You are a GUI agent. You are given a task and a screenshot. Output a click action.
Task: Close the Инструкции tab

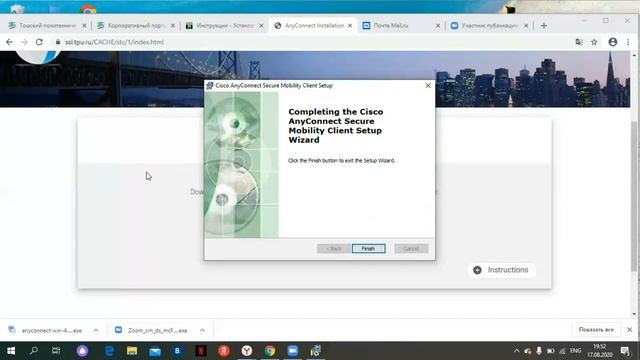pos(261,26)
